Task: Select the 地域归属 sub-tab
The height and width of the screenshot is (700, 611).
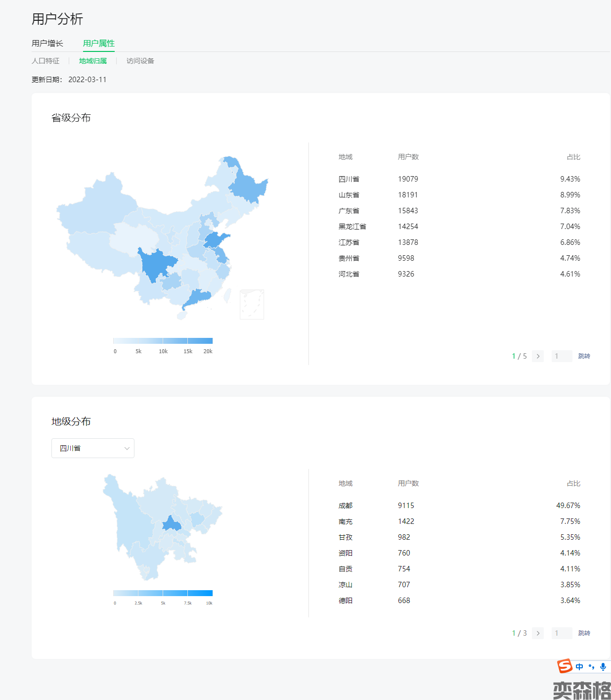Action: 93,61
